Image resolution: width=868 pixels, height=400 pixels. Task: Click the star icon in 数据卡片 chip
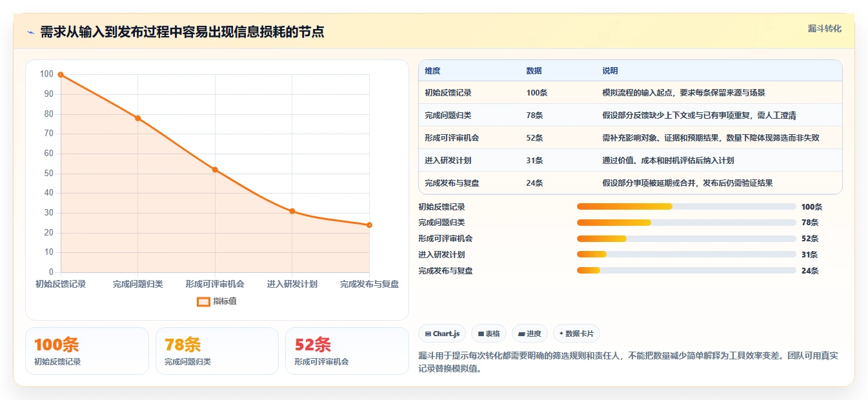point(561,334)
